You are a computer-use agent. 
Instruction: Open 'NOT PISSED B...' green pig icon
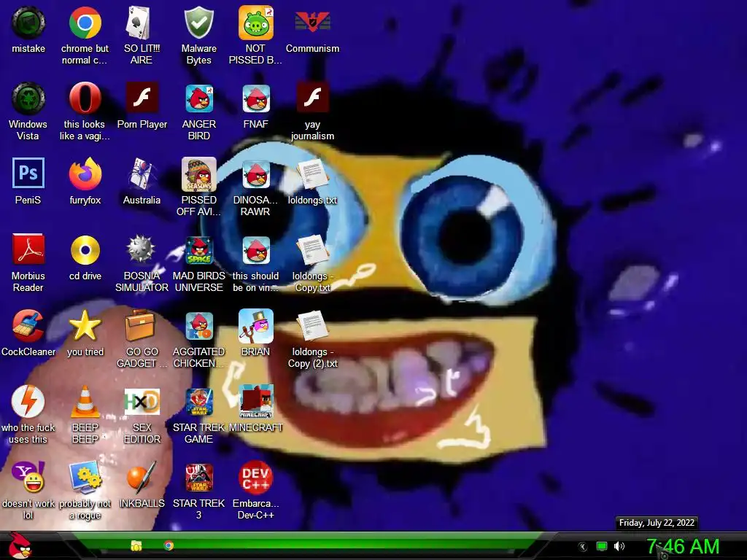256,23
